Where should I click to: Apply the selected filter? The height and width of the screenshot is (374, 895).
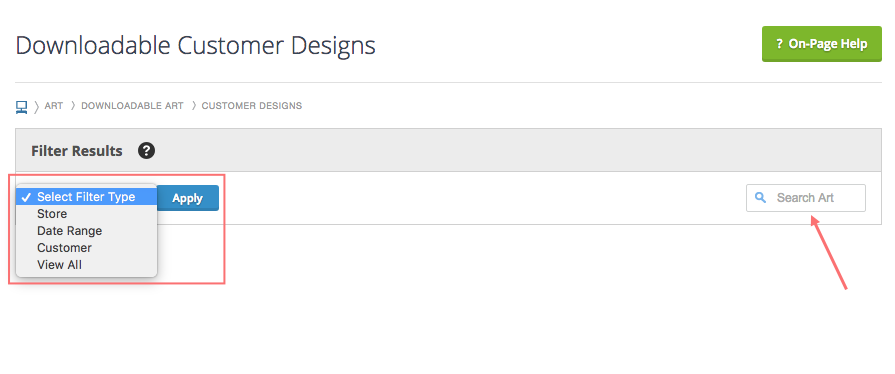click(187, 198)
